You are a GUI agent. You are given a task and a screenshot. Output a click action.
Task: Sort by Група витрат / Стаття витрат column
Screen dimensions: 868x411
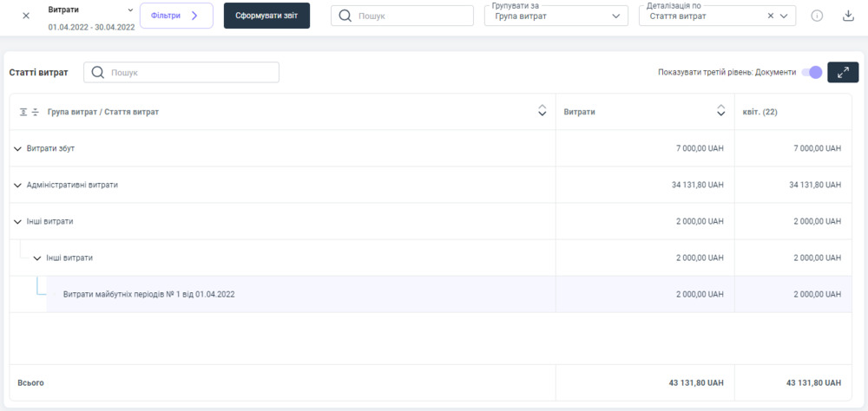[542, 111]
